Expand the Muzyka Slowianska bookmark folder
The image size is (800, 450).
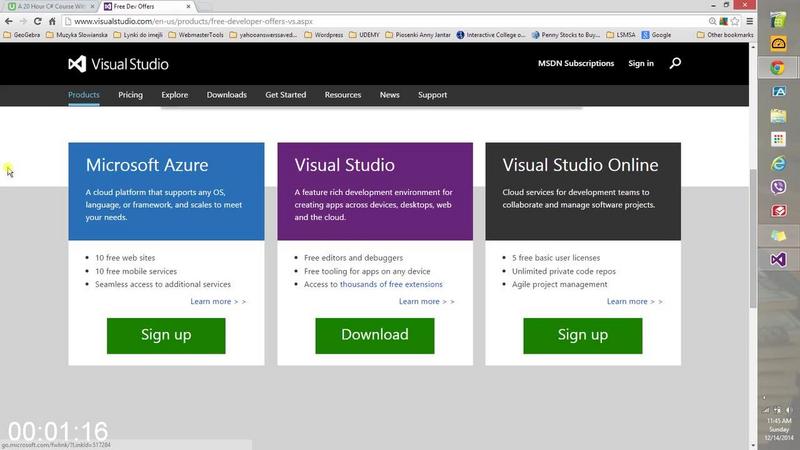point(77,35)
